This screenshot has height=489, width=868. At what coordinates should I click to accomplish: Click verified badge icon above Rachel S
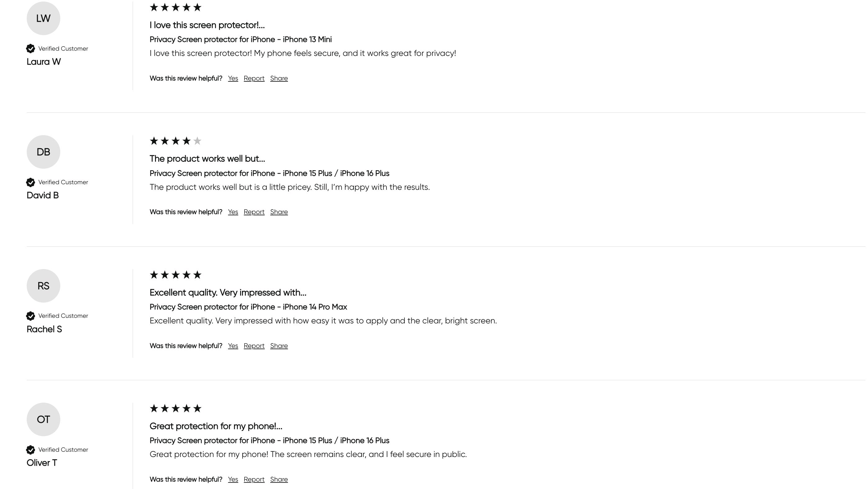[x=31, y=316]
